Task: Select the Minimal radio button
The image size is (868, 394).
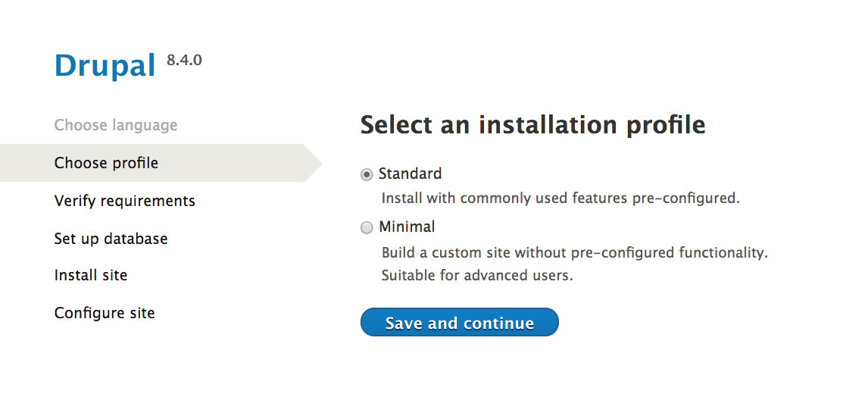Action: click(x=367, y=227)
